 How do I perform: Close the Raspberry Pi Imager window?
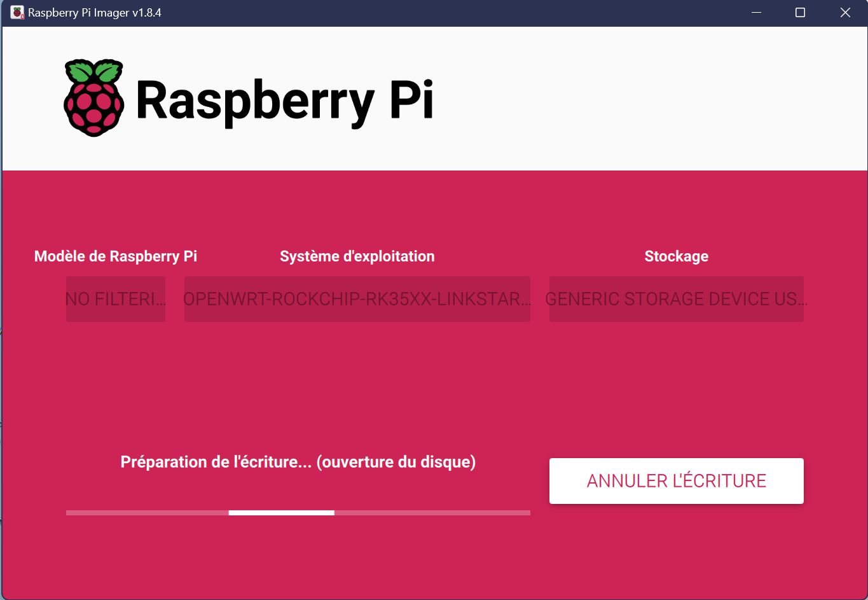click(x=845, y=13)
